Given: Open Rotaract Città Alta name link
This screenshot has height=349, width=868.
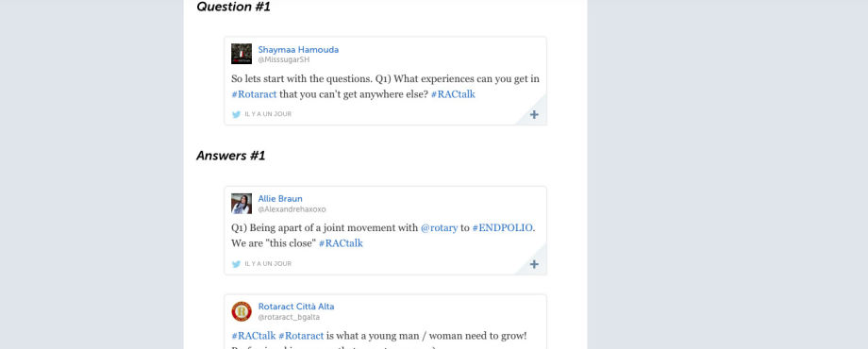Looking at the screenshot, I should [296, 307].
